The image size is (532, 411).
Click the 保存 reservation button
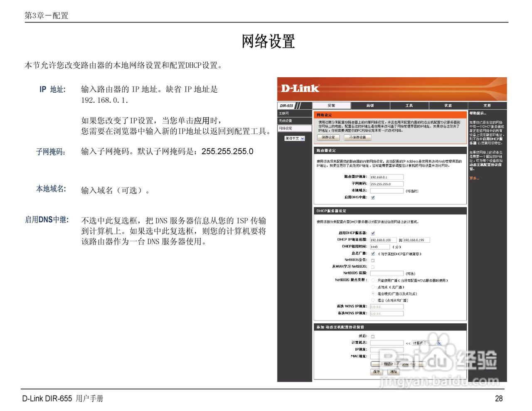377,372
